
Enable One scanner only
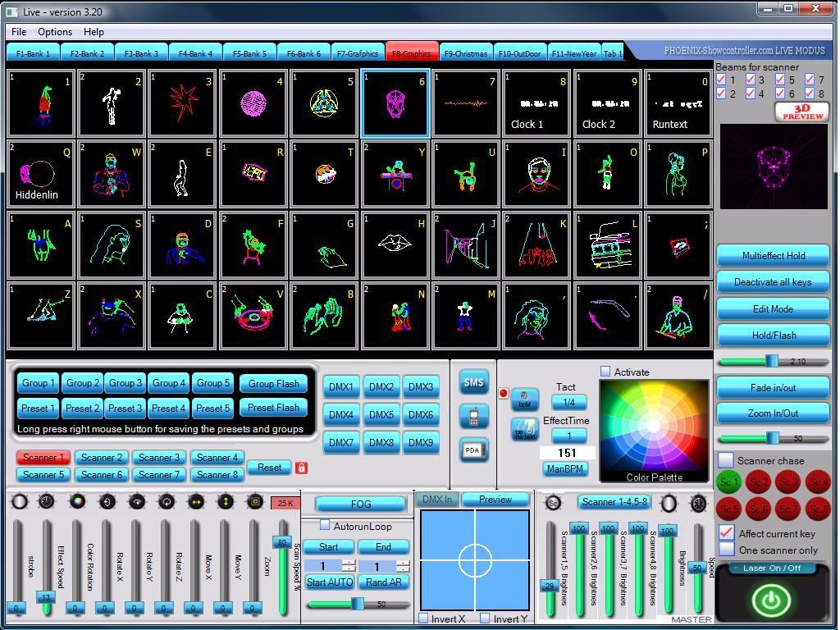[727, 549]
